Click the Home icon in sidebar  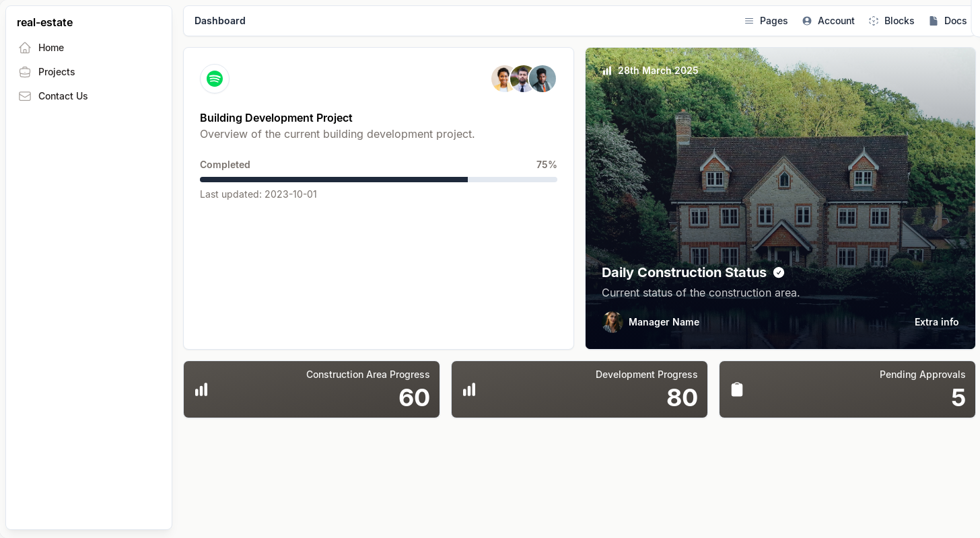click(x=25, y=48)
